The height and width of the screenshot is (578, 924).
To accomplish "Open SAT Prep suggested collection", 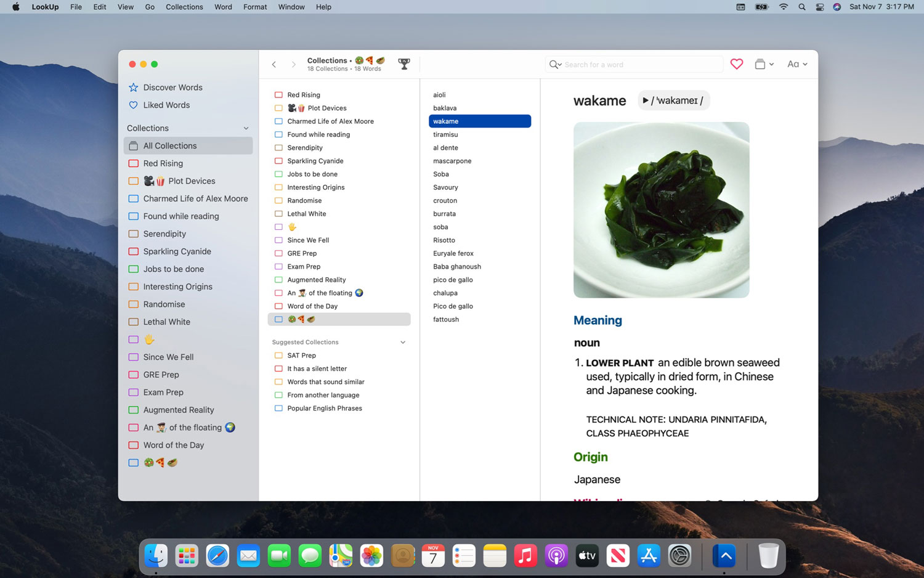I will pyautogui.click(x=301, y=356).
